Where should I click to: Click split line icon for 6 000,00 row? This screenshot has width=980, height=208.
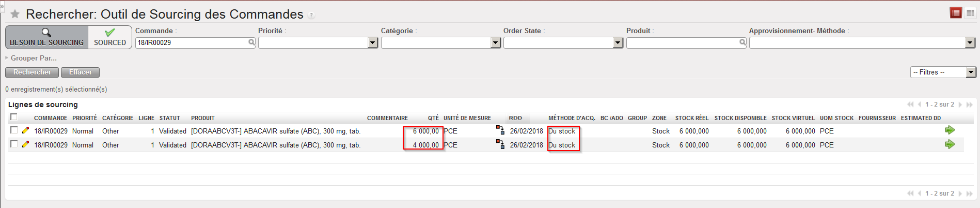pos(500,130)
